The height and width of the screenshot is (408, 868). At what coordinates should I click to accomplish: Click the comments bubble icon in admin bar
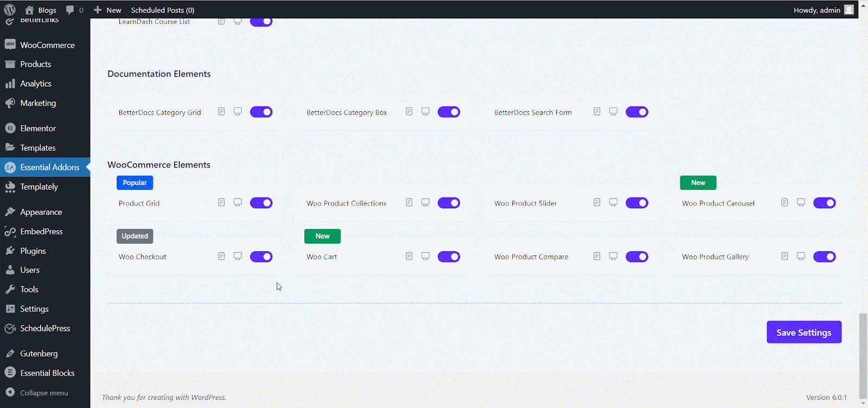tap(70, 10)
